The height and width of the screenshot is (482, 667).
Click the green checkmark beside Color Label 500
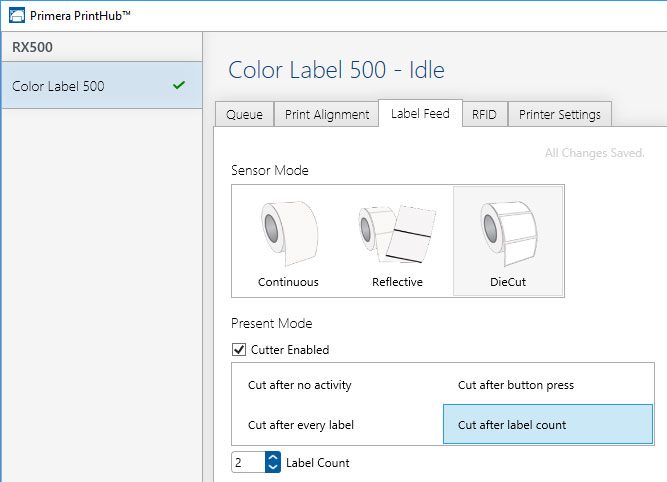click(179, 85)
